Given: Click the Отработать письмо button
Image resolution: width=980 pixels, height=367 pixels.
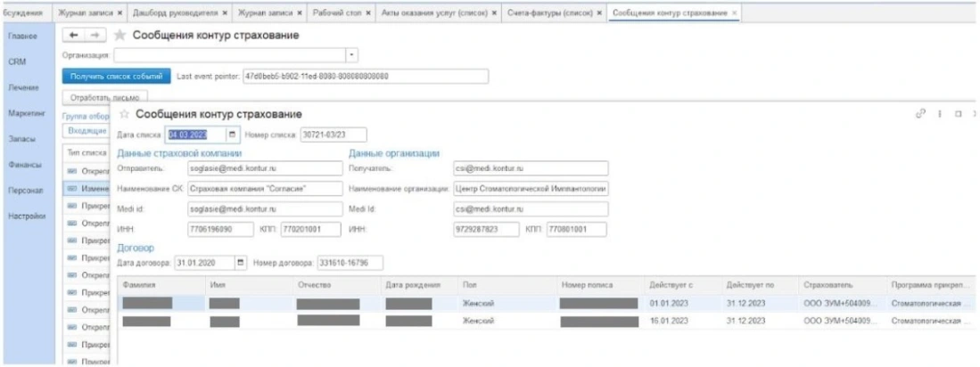Looking at the screenshot, I should click(105, 97).
